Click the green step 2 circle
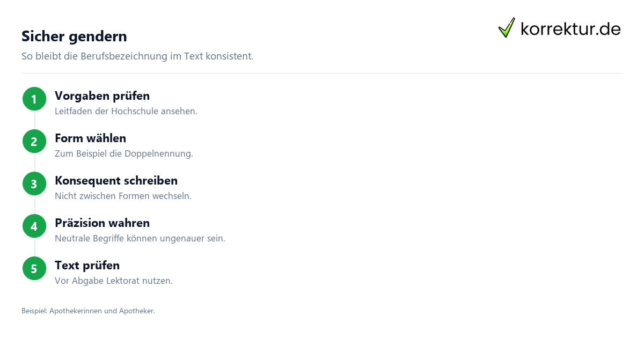Image resolution: width=644 pixels, height=338 pixels. pos(34,142)
